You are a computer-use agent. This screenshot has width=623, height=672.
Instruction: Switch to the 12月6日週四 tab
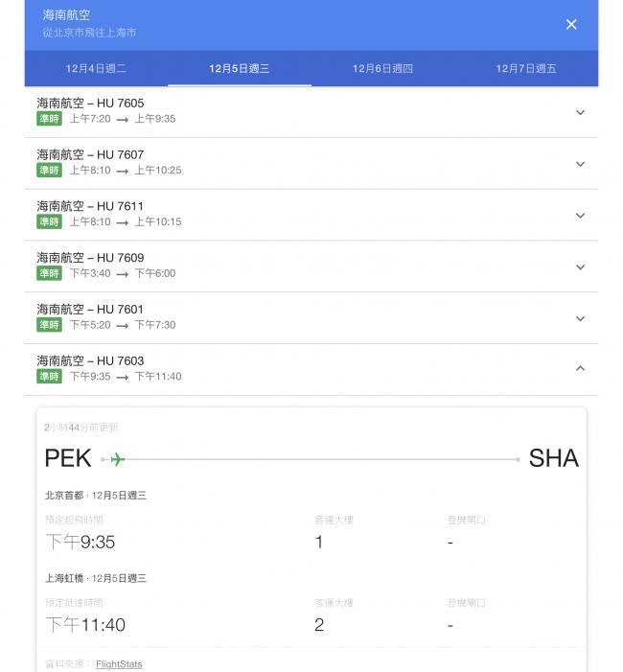pyautogui.click(x=382, y=69)
